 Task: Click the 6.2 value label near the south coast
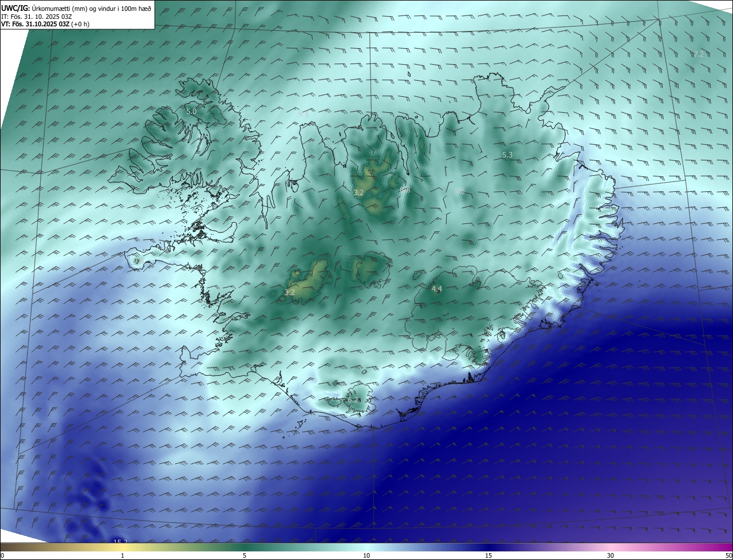353,399
